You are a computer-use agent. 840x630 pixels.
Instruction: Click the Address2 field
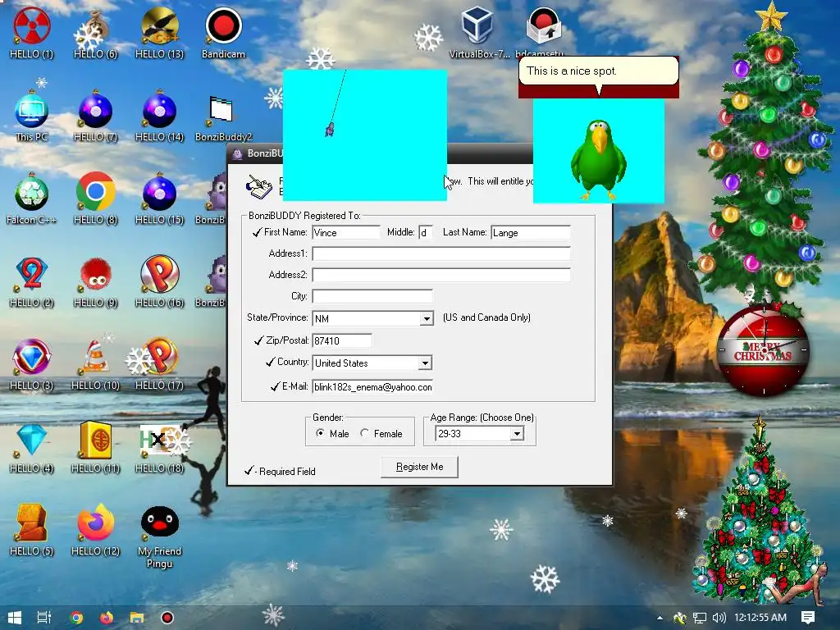coord(441,276)
